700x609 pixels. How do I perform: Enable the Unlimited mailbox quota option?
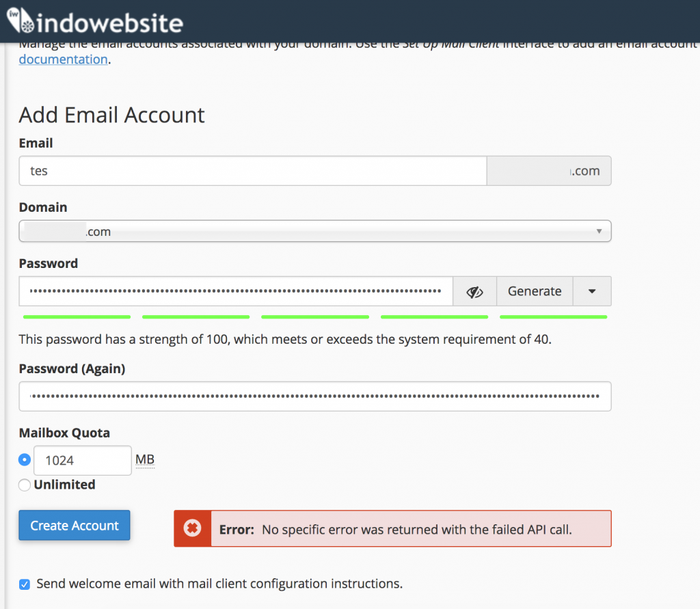pyautogui.click(x=24, y=485)
